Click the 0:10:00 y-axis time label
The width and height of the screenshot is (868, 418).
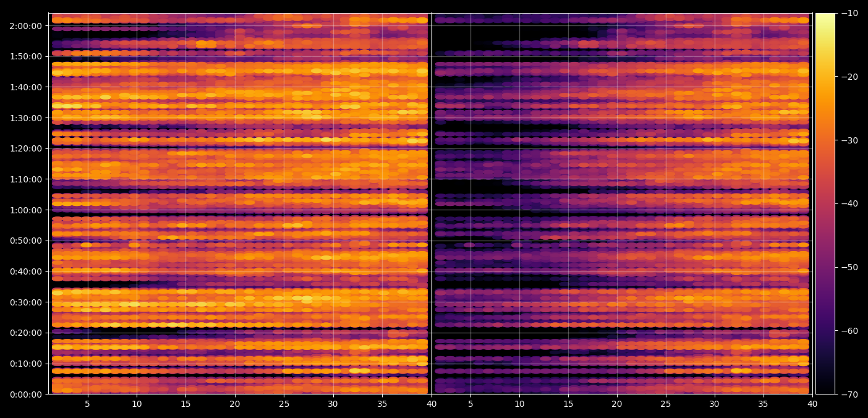25,364
